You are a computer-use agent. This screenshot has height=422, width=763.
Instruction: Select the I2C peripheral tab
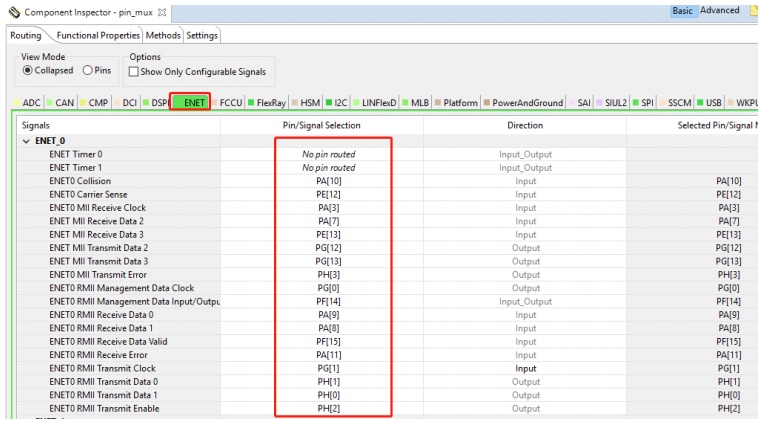(341, 103)
